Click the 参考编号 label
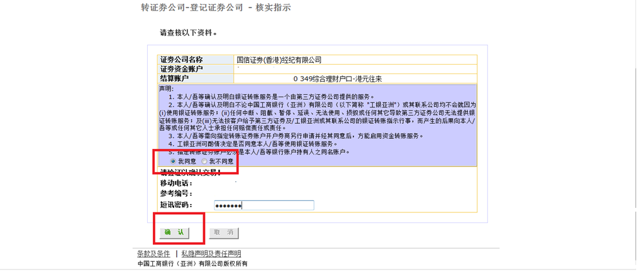This screenshot has height=272, width=644. pos(176,194)
